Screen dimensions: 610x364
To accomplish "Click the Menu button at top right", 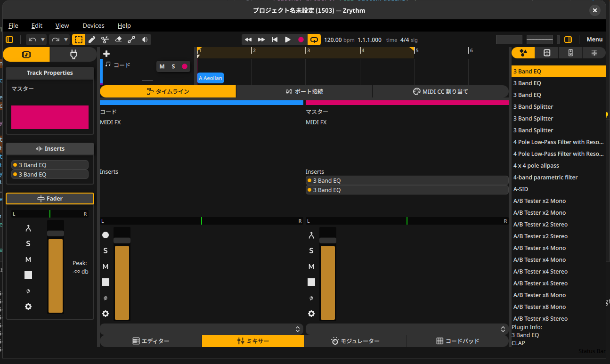I will pos(594,40).
